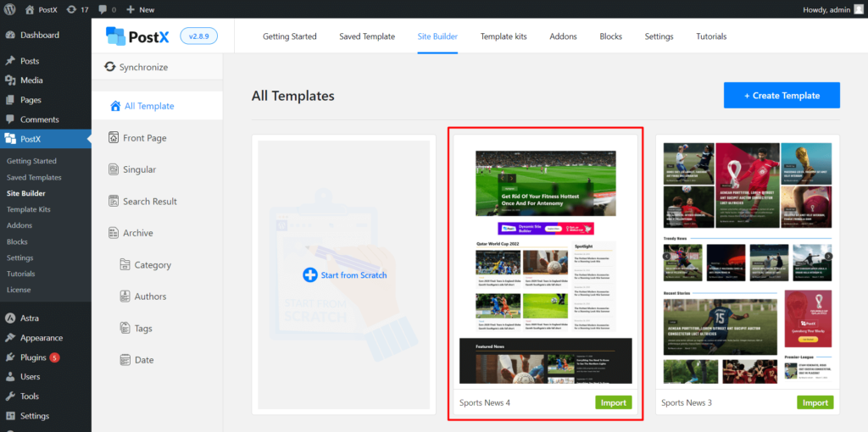
Task: Click the Start from Scratch card
Action: click(x=344, y=275)
